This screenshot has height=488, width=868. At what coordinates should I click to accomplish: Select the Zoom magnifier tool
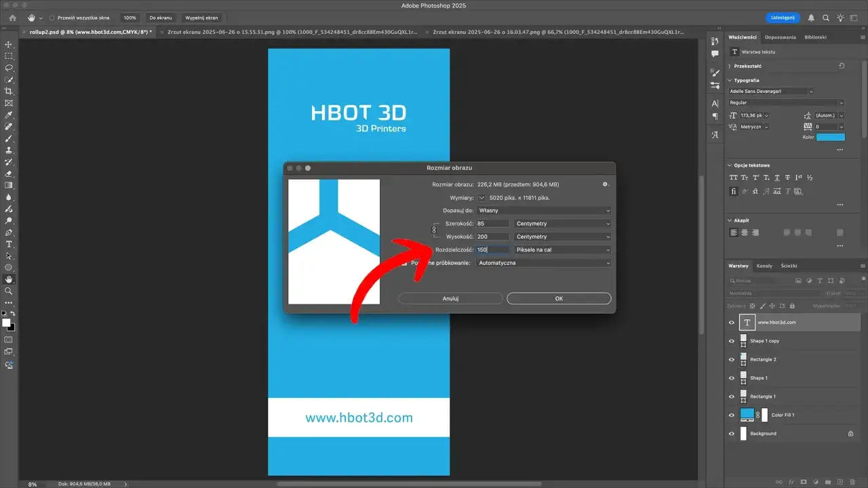click(x=9, y=291)
